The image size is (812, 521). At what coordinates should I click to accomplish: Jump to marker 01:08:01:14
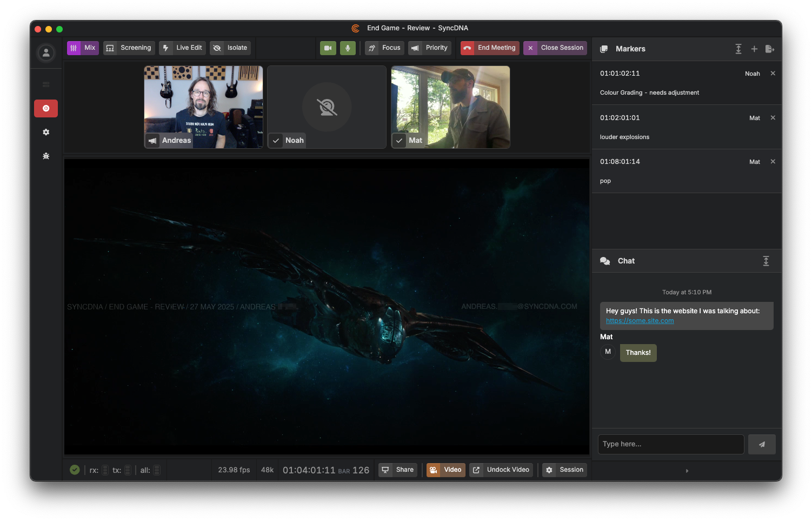620,162
